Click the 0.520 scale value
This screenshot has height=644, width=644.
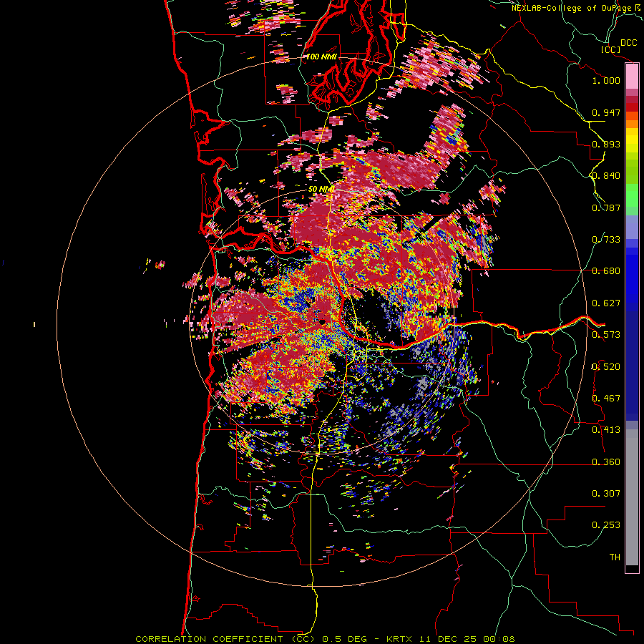click(x=606, y=367)
